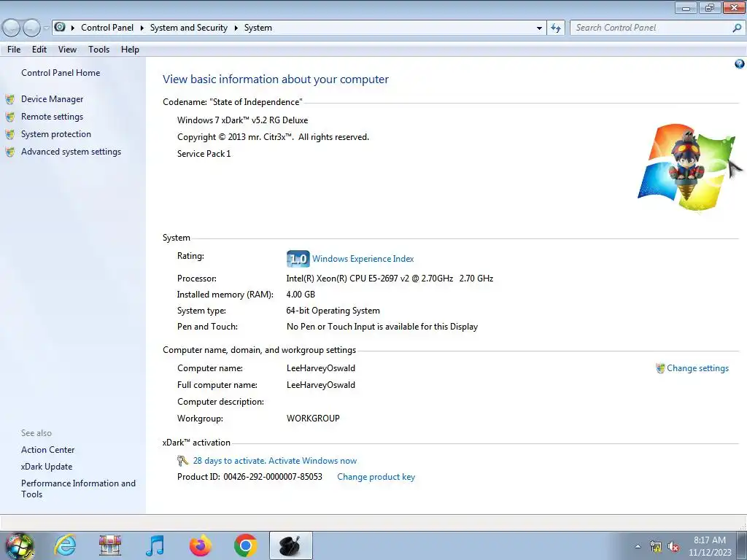Click the Back navigation arrow button

coord(12,28)
